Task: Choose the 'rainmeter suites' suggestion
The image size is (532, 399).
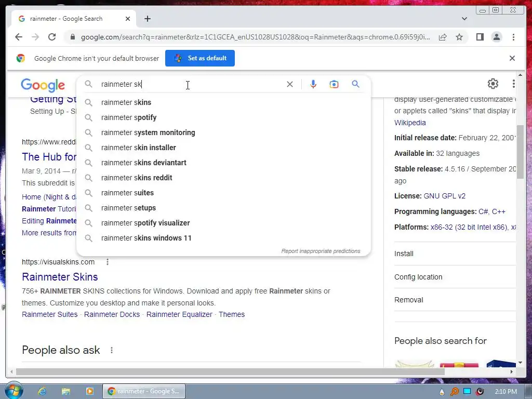Action: tap(224, 193)
